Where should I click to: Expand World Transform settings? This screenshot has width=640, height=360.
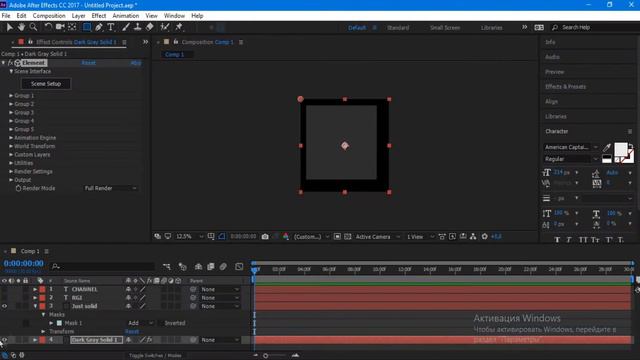point(11,146)
